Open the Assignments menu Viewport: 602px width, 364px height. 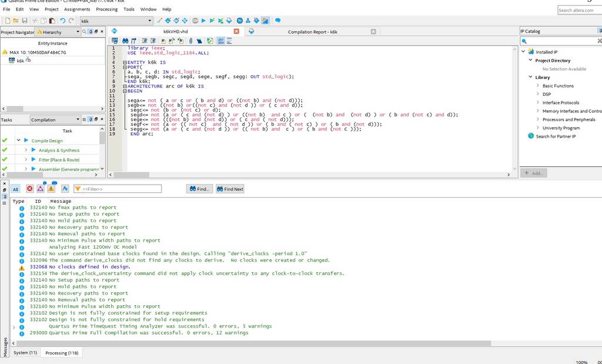pos(77,9)
